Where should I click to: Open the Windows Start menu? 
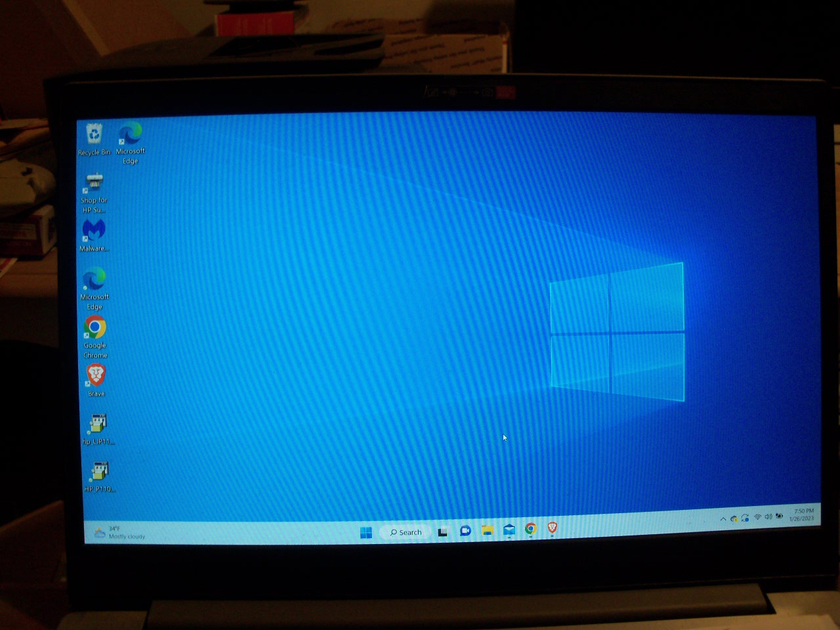pos(366,532)
